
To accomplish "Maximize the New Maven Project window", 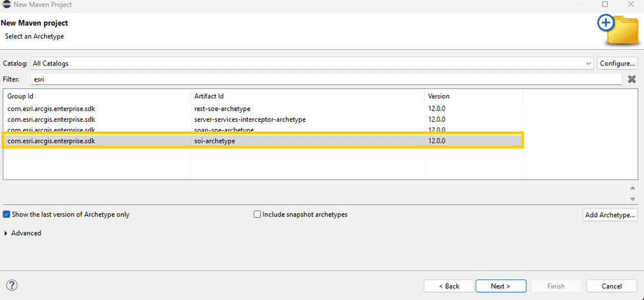I will (605, 5).
